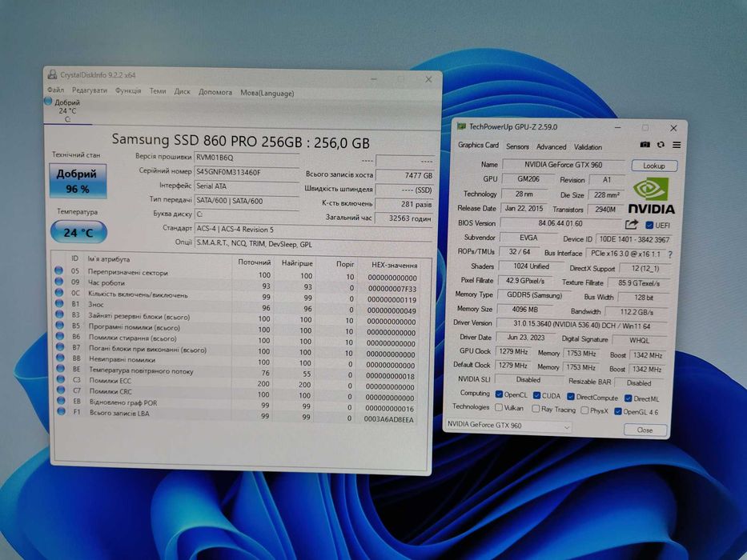Click the GPU-Z refresh icon
Viewport: 747px width, 560px height.
coord(661,144)
